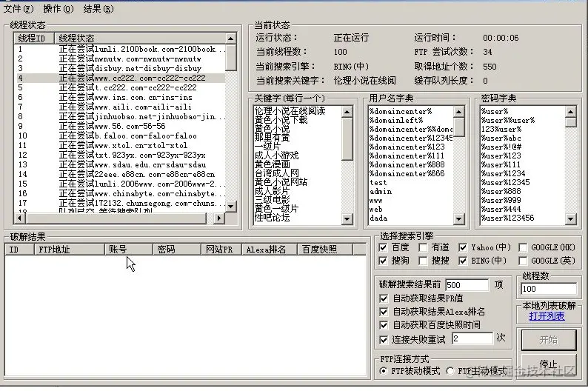Click the 线程状态 column header
This screenshot has height=391, width=588.
140,39
